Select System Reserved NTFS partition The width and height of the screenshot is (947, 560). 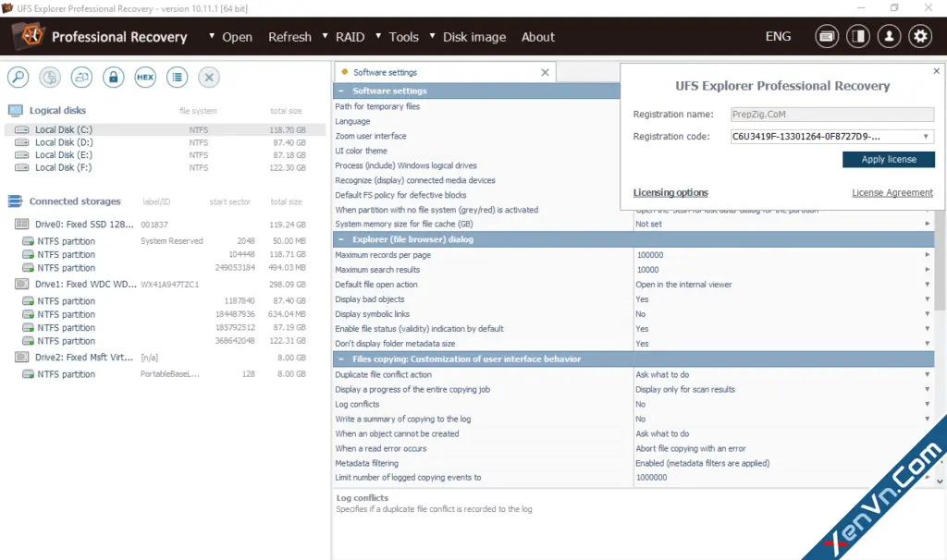point(165,241)
